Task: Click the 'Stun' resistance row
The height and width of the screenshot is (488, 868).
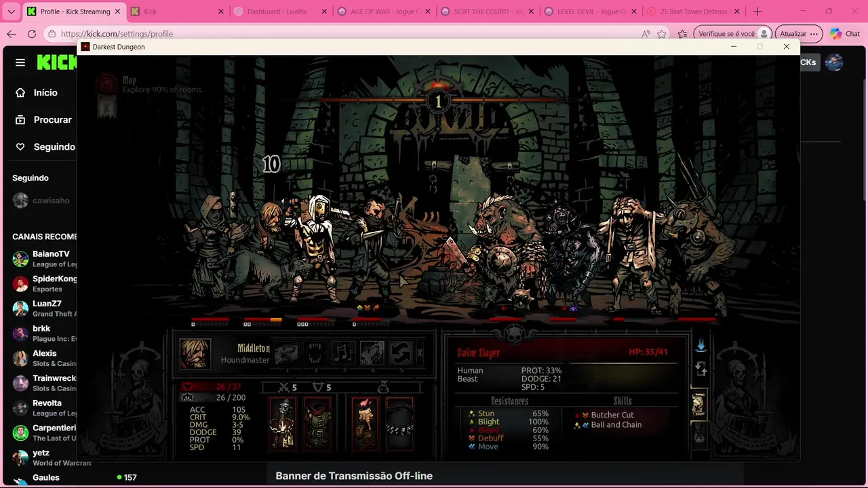Action: (509, 413)
